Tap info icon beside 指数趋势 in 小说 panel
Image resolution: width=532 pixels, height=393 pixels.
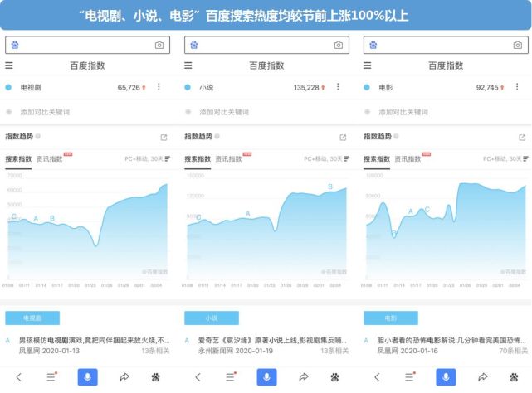pos(217,136)
